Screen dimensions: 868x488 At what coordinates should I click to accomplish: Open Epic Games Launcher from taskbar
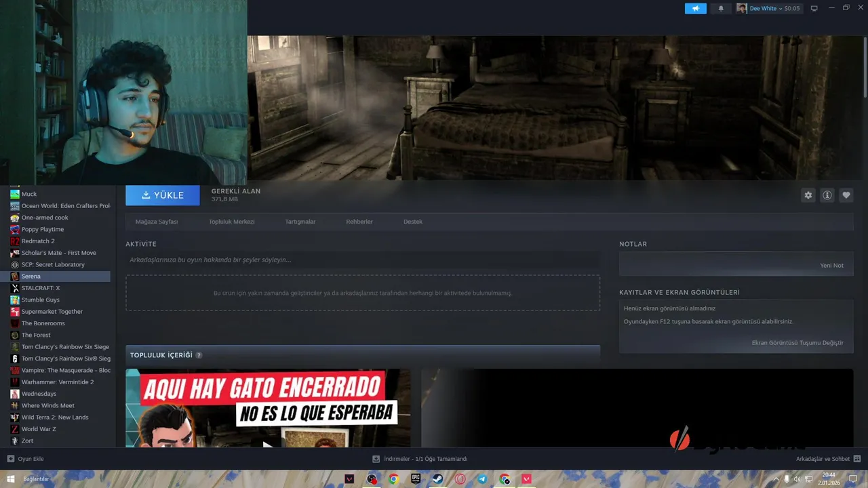[416, 479]
